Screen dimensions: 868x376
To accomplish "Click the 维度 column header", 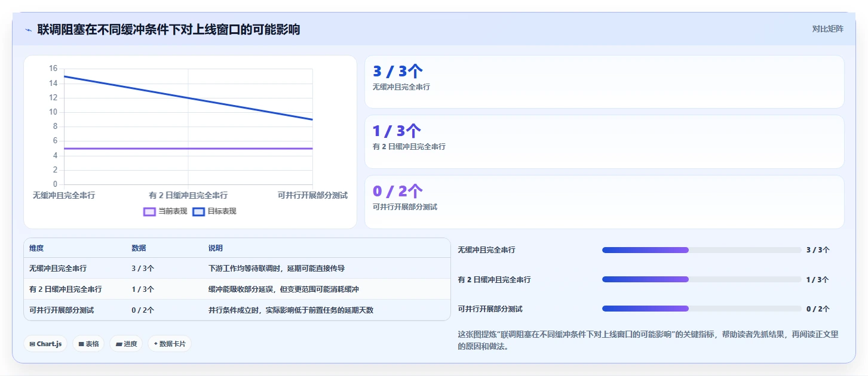I will pos(36,248).
